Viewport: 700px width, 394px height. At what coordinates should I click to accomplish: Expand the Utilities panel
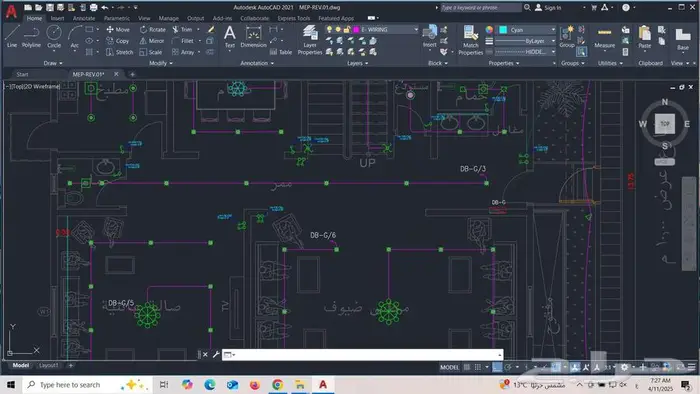tap(610, 63)
